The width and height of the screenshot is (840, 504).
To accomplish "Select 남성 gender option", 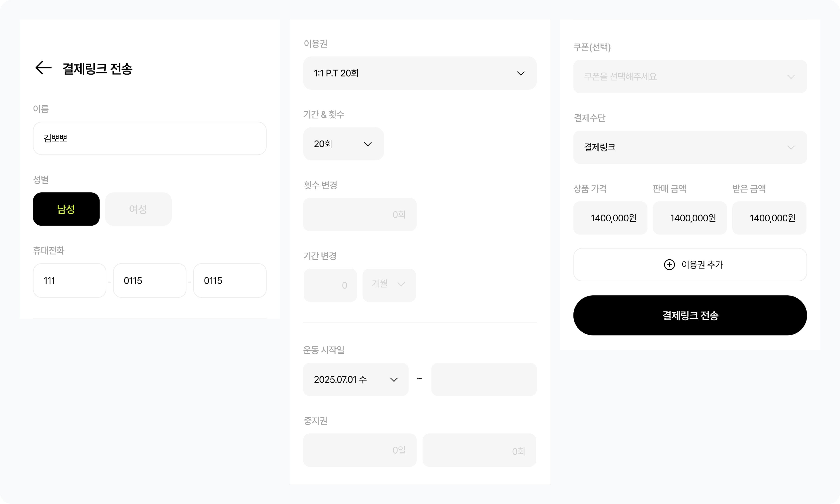I will click(x=66, y=209).
